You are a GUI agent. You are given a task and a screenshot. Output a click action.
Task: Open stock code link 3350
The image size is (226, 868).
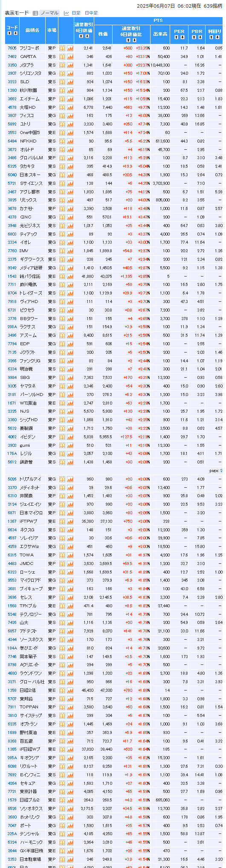(x=12, y=65)
